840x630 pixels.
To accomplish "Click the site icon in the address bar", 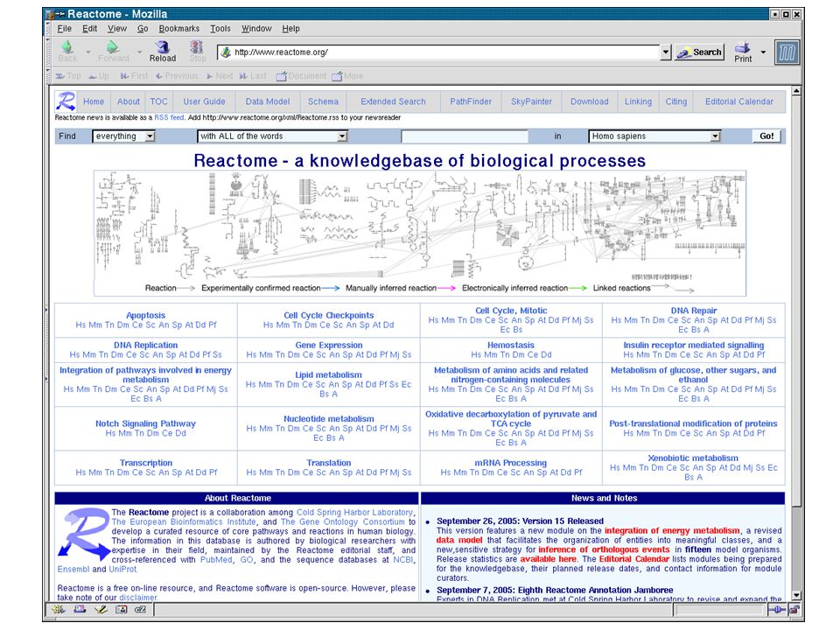I will click(x=226, y=52).
